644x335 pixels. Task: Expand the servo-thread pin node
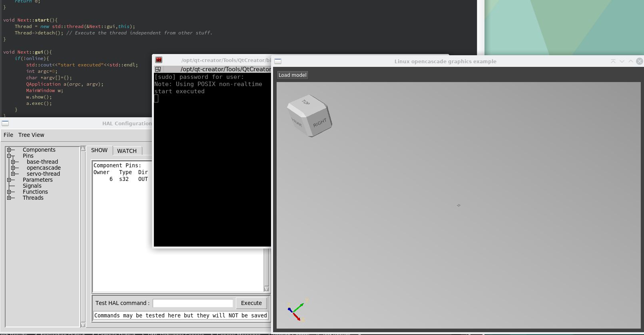pyautogui.click(x=13, y=174)
